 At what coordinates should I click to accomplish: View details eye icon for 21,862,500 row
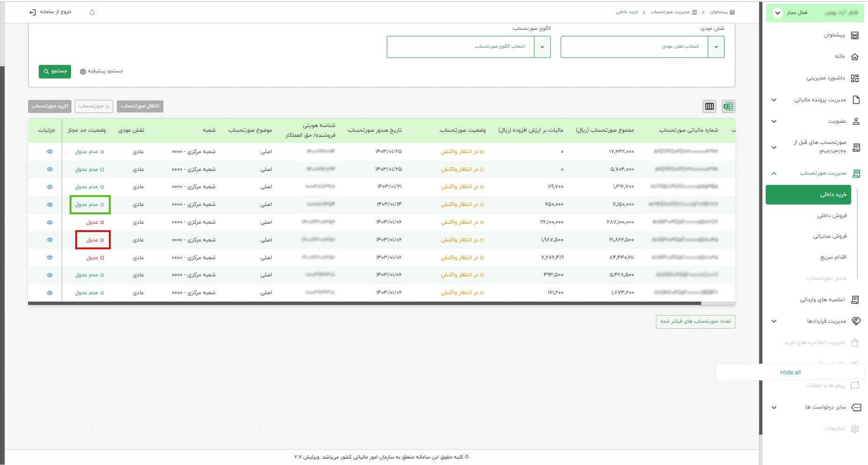[50, 240]
